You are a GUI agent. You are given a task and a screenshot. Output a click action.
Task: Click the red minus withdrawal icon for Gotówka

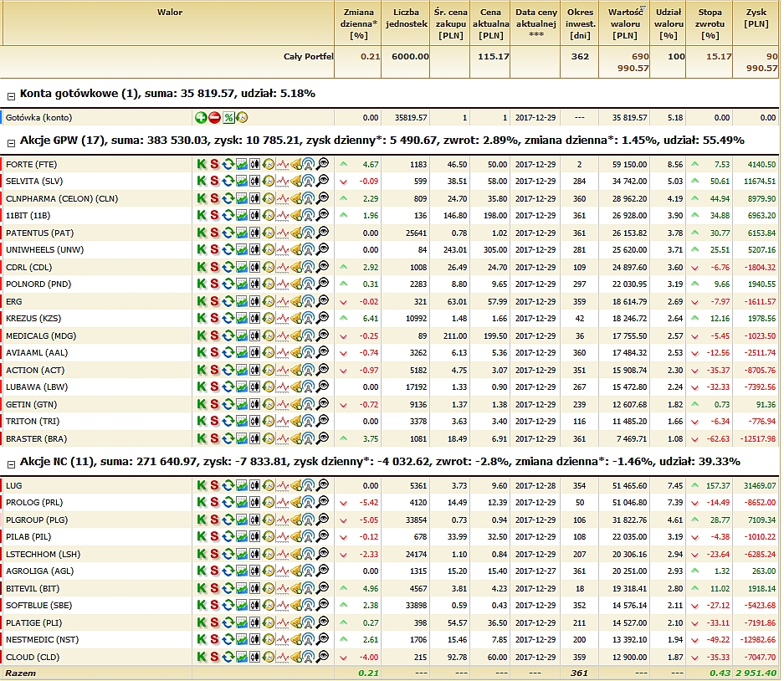pos(214,118)
